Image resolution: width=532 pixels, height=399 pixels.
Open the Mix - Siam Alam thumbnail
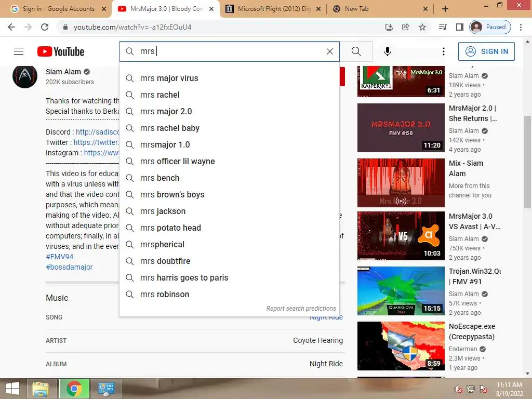click(401, 182)
